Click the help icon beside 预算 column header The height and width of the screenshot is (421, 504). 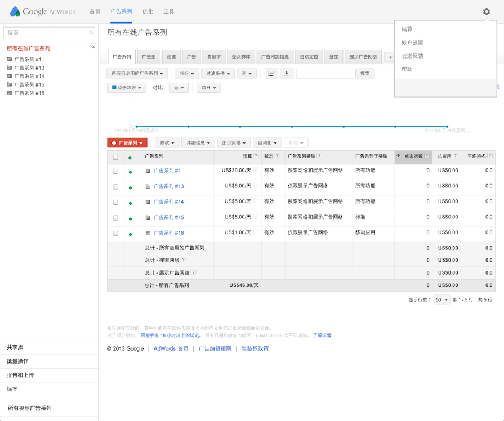tap(256, 156)
